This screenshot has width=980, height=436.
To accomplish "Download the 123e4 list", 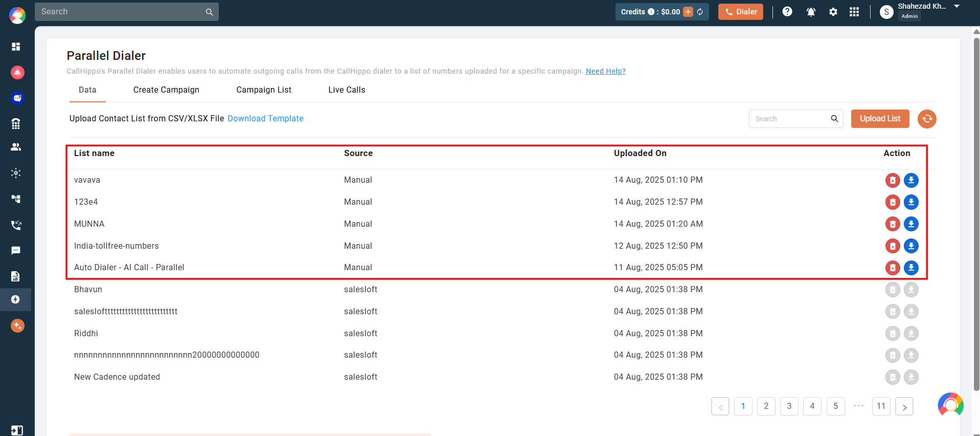I will pos(911,202).
